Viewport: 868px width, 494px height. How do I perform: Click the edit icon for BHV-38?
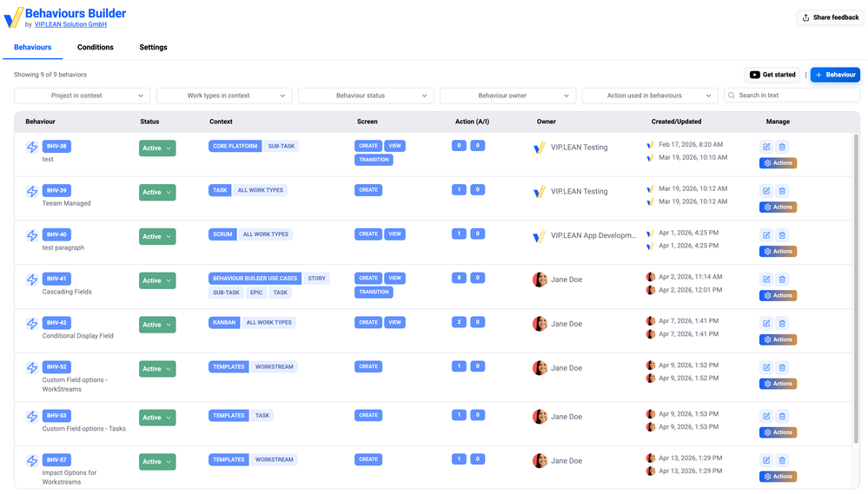766,147
